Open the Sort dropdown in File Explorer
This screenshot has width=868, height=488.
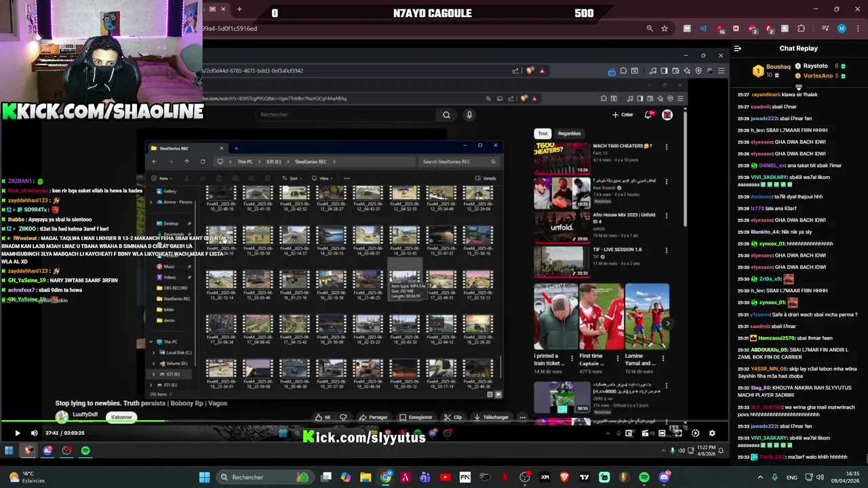tap(294, 178)
